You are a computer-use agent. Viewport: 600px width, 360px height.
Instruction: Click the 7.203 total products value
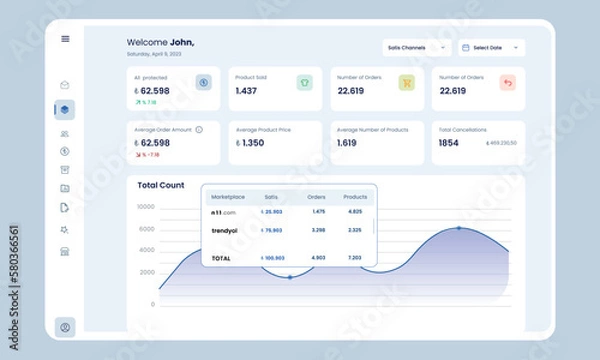pos(355,258)
